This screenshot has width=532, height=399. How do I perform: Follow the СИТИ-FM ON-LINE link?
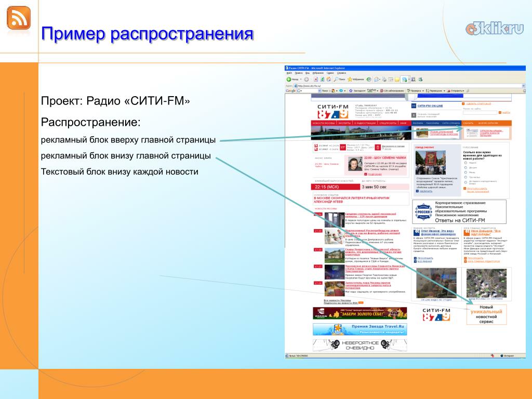pyautogui.click(x=430, y=106)
